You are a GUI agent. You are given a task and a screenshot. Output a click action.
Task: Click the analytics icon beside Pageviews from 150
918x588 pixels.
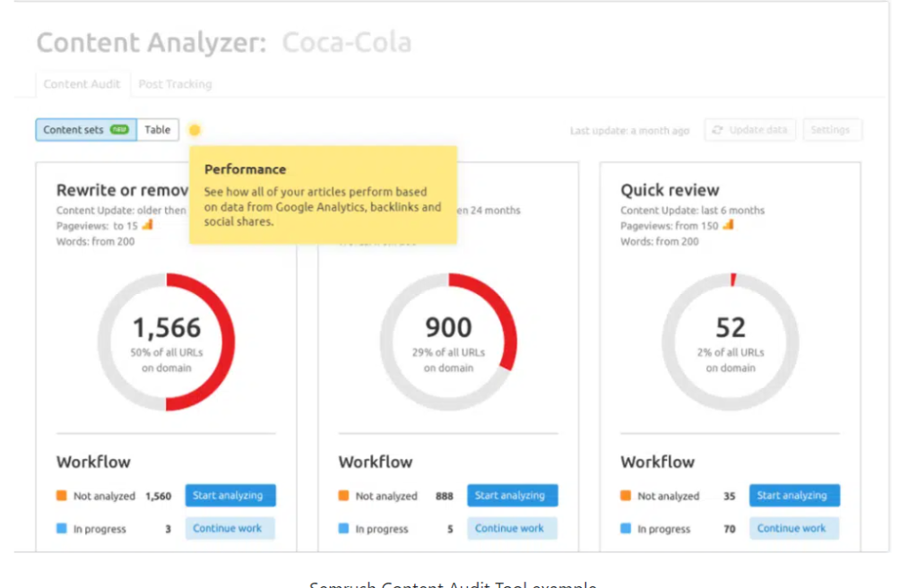[728, 225]
